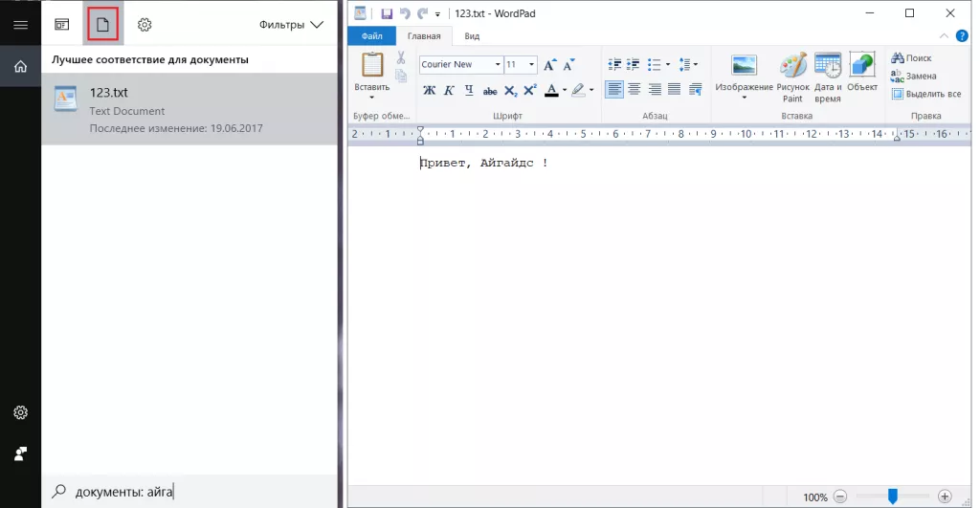
Task: Click Замена to replace text
Action: point(914,77)
